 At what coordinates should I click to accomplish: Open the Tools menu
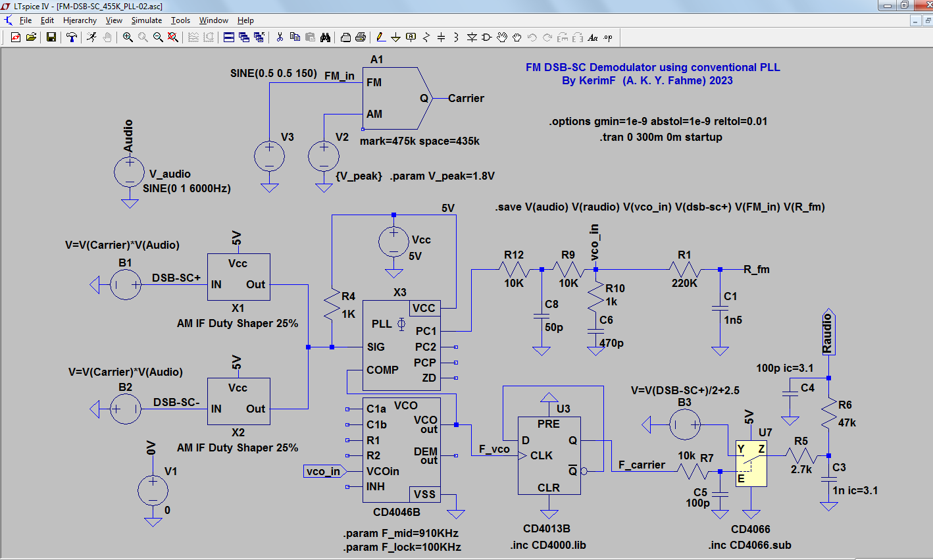pos(180,20)
